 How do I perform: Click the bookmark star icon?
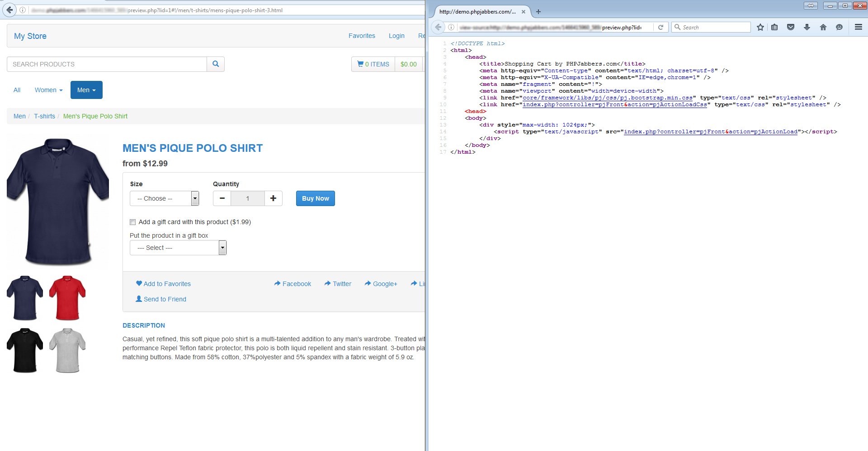point(760,27)
